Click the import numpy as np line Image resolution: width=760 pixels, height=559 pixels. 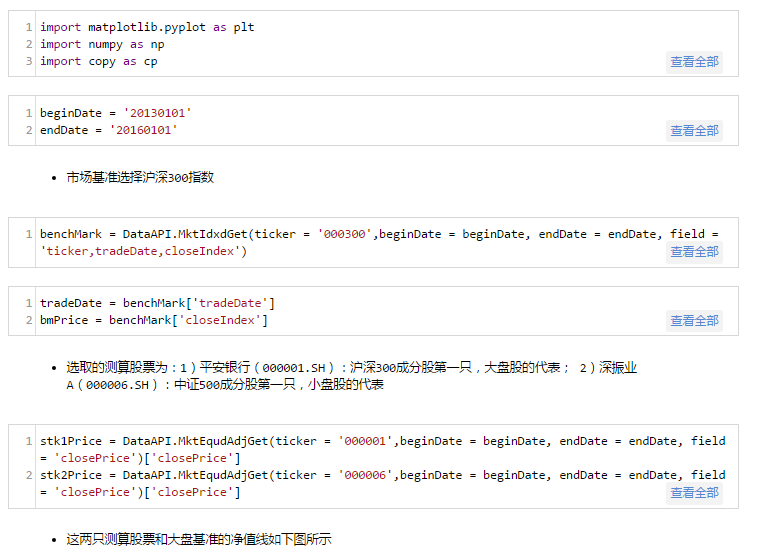[x=102, y=45]
